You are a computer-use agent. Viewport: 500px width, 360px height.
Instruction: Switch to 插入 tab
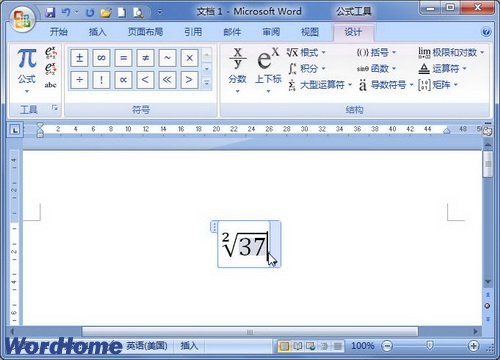(97, 32)
